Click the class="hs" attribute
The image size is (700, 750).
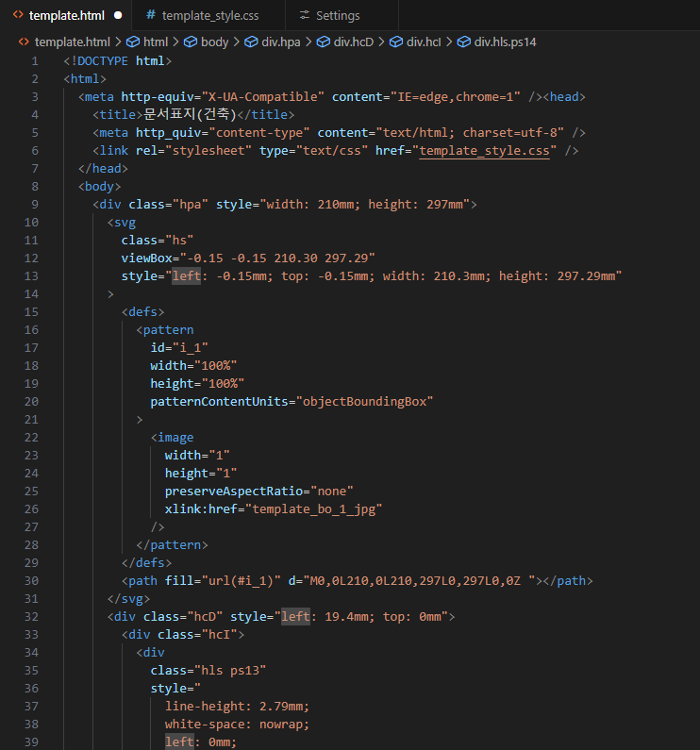[158, 241]
